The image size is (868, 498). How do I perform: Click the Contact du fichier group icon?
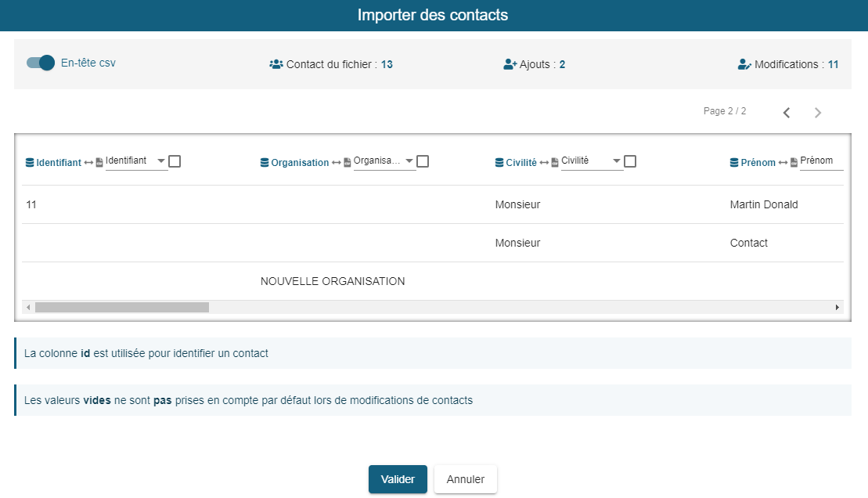(276, 65)
